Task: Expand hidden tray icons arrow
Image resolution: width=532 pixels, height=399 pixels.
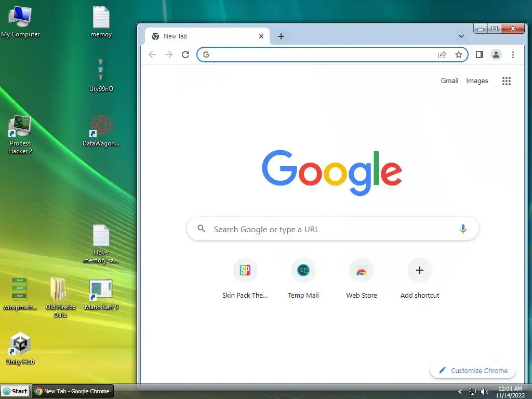Action: click(460, 392)
